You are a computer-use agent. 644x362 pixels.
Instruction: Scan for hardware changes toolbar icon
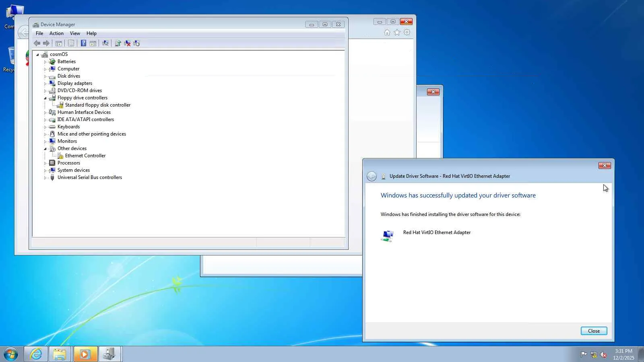[105, 43]
